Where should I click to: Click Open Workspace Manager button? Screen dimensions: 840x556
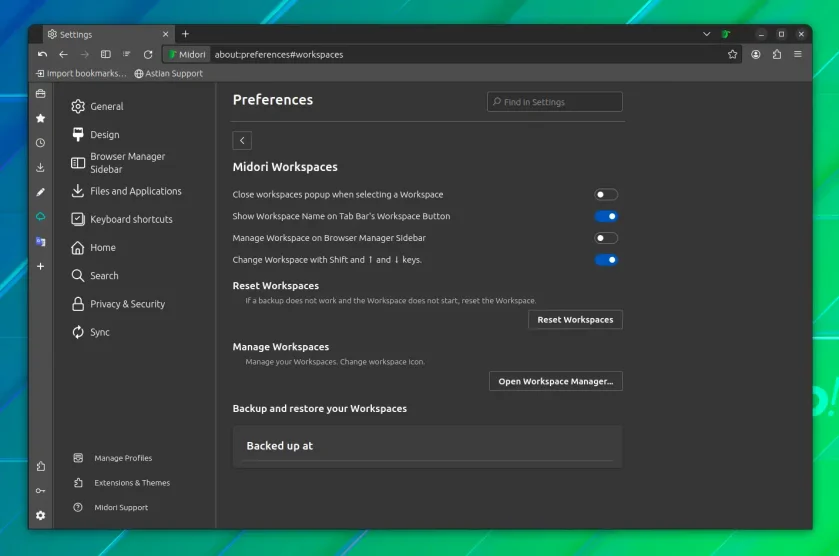(x=556, y=381)
